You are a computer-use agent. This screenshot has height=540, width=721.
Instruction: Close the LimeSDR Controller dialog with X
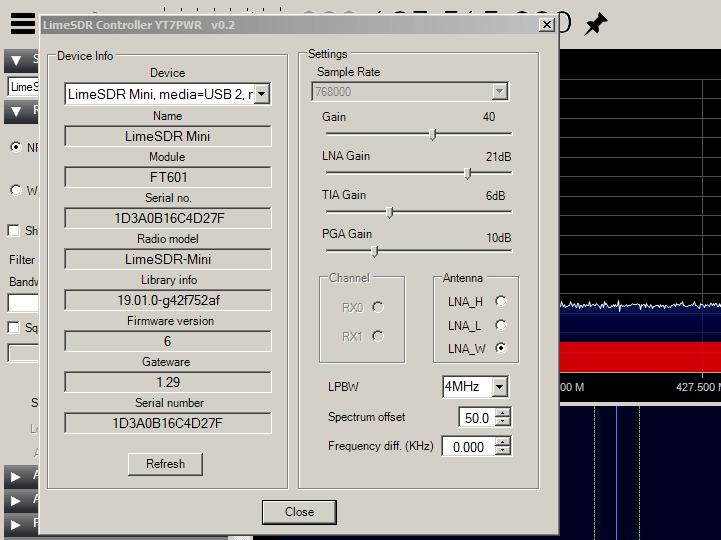pos(546,25)
